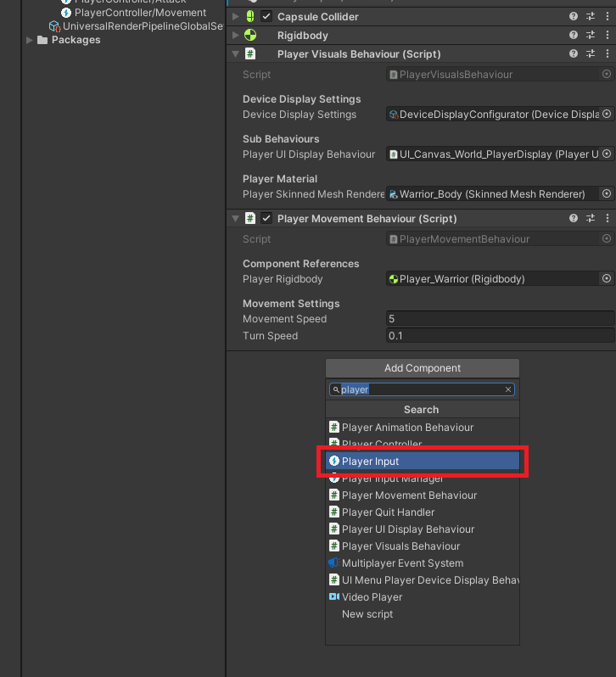Screen dimensions: 616x677
Task: Click object picker for PlayerMovementBehaviour script
Action: [x=607, y=238]
